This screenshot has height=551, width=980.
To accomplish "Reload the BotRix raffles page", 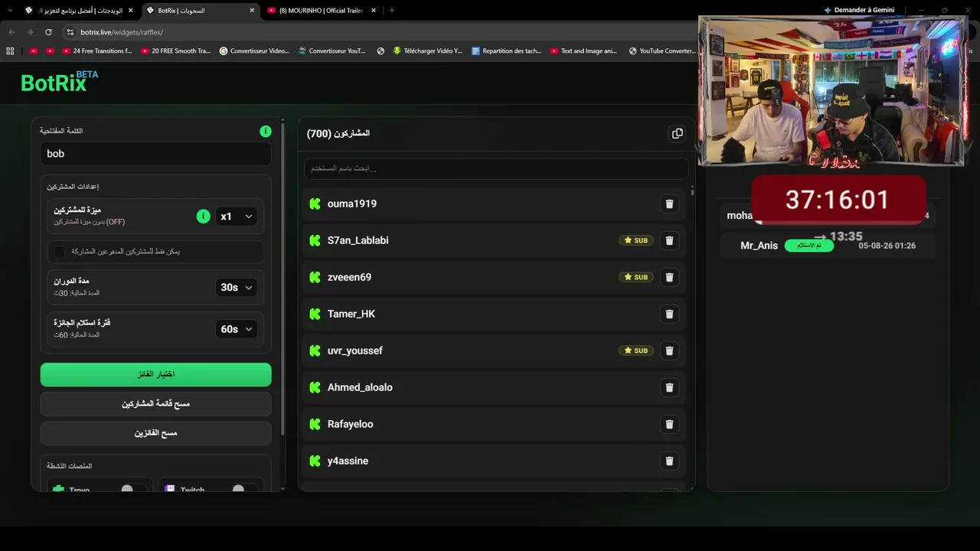I will [x=48, y=32].
